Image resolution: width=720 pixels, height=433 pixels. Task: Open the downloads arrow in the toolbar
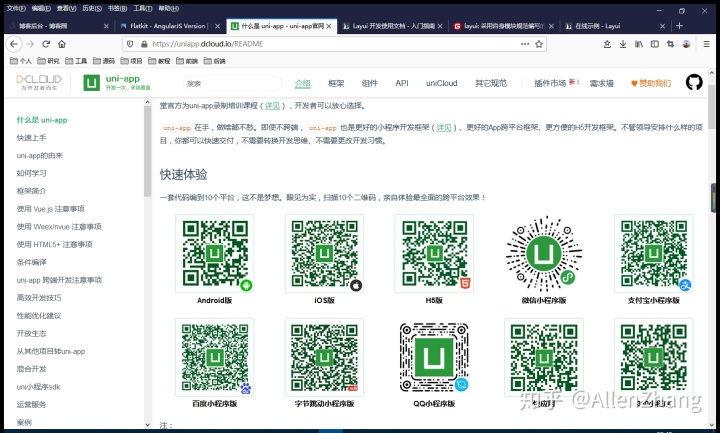click(x=623, y=44)
